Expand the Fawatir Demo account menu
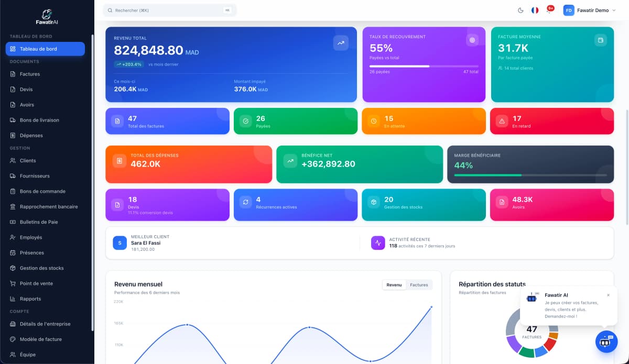629x364 pixels. [x=591, y=10]
